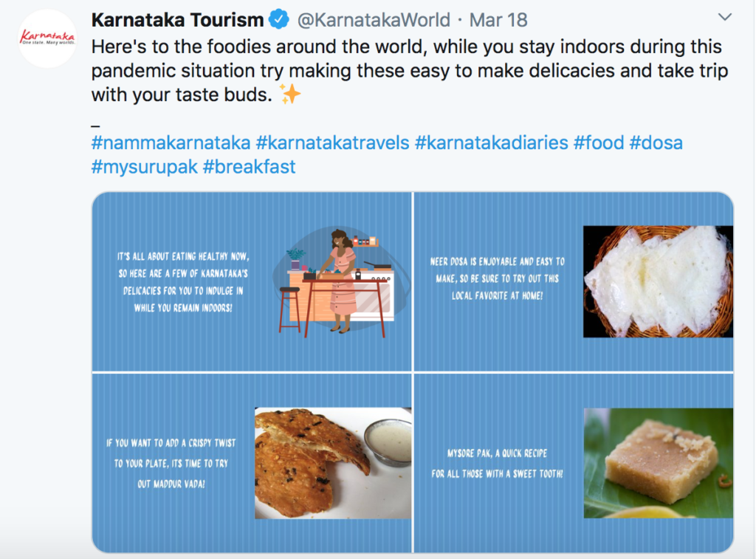
Task: Follow the #nammakarnataka hashtag
Action: (171, 143)
